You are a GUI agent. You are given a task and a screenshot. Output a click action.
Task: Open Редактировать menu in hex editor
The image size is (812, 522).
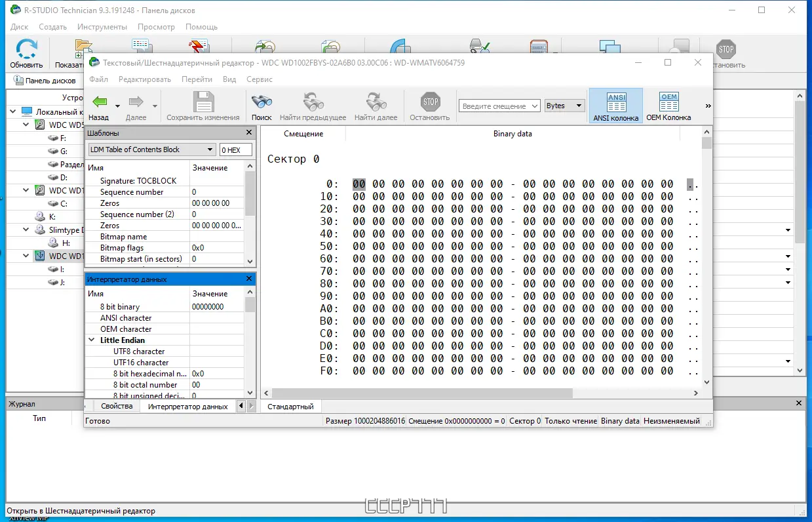(145, 79)
